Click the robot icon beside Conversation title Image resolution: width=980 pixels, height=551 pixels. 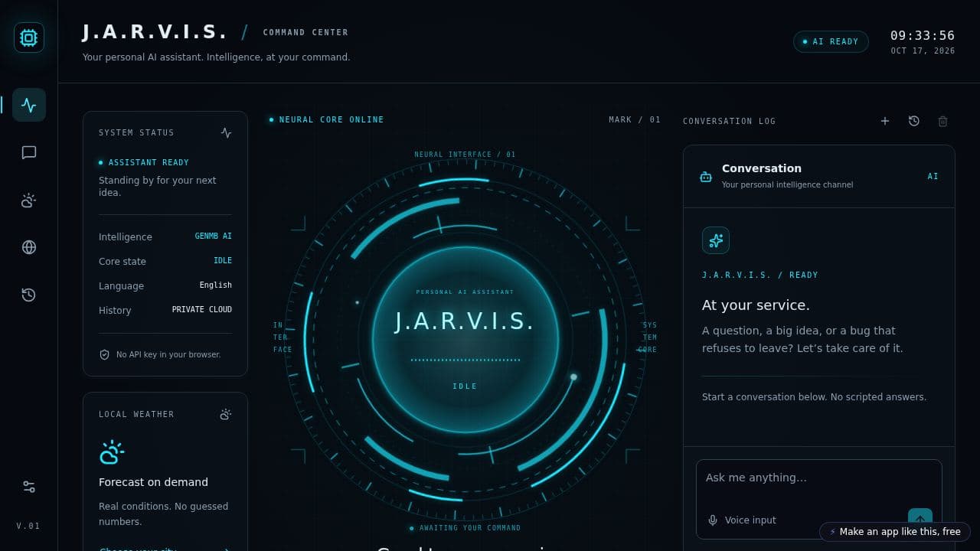(x=706, y=177)
